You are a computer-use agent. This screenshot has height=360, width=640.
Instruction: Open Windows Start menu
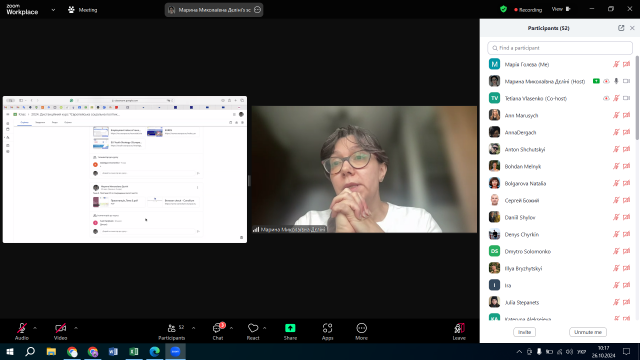(10, 351)
